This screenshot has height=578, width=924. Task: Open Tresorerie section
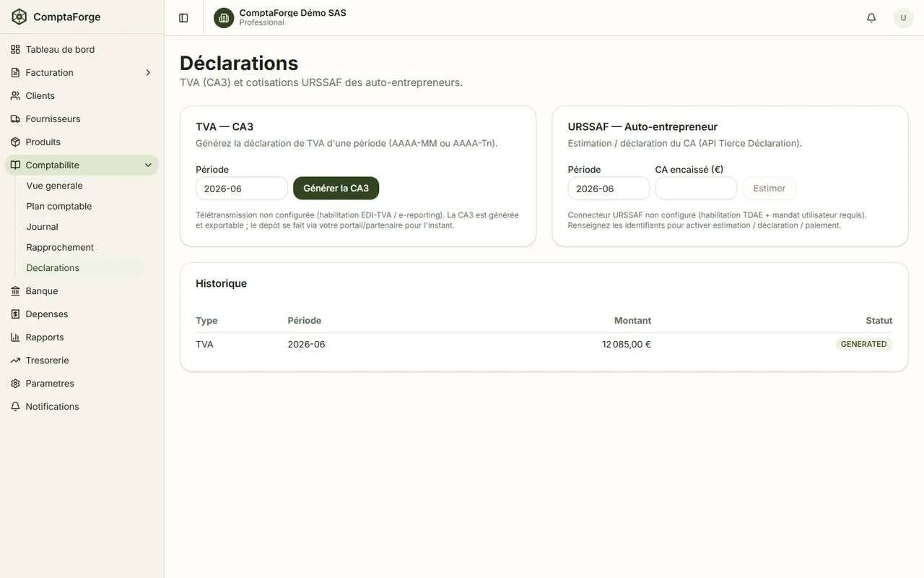pos(82,360)
